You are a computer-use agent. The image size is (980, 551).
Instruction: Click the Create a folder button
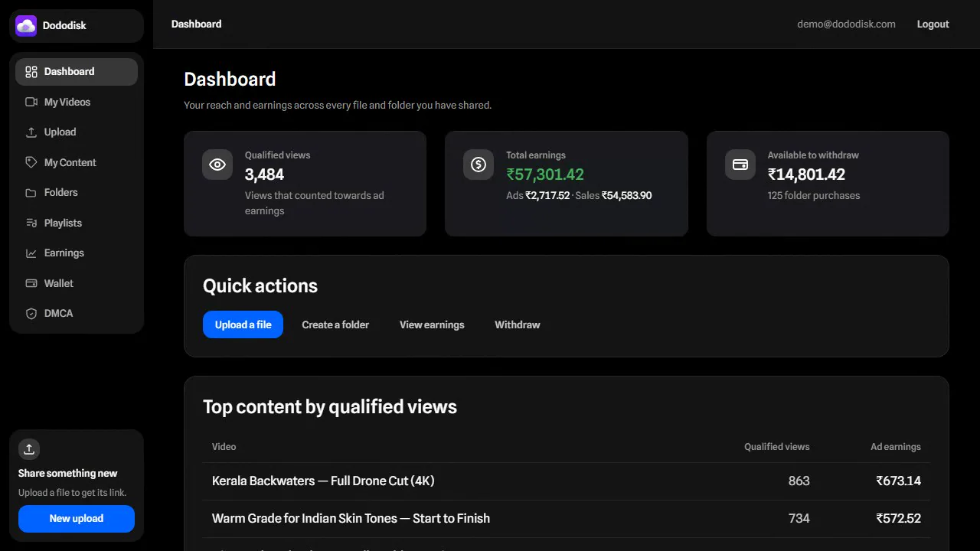pos(335,324)
